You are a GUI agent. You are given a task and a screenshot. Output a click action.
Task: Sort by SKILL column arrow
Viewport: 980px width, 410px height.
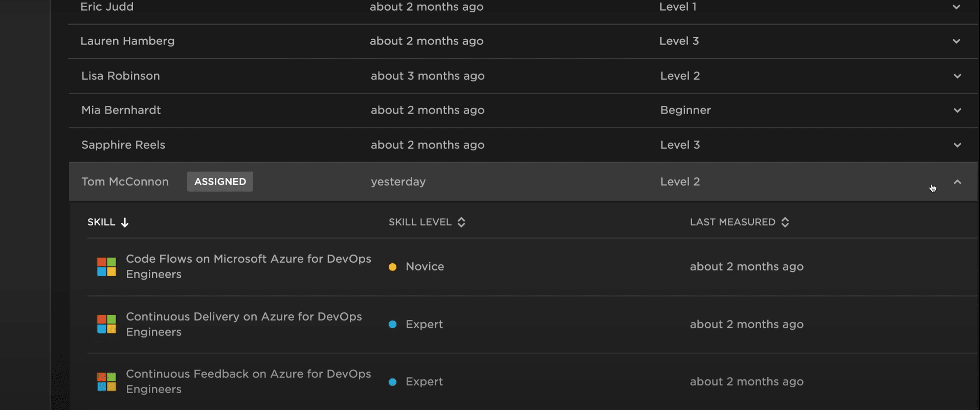click(125, 222)
